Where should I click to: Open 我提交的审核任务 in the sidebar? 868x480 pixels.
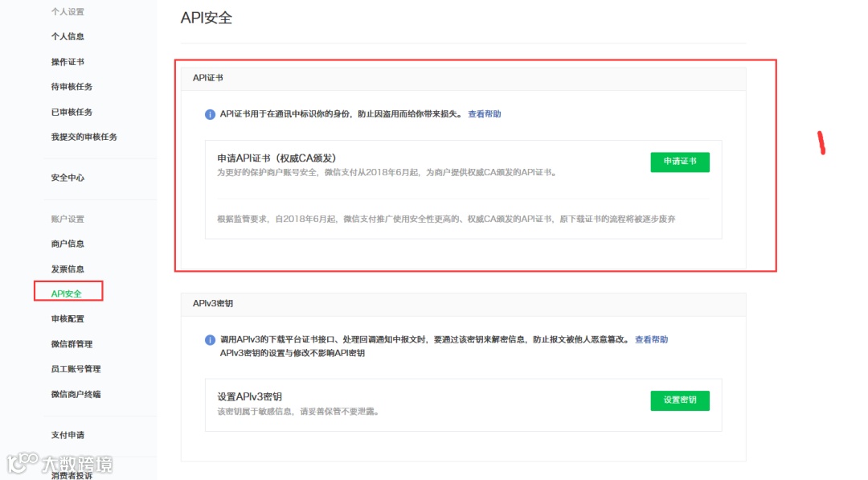pos(84,137)
